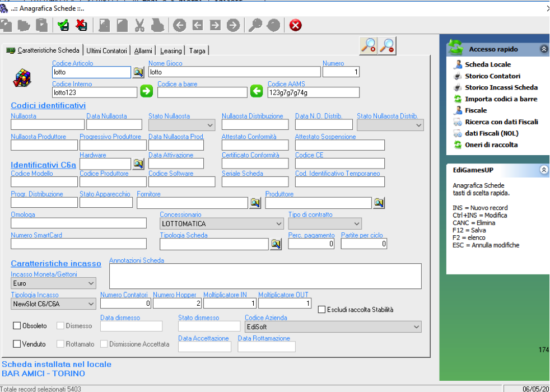Toggle the Obsoleto checkbox
550x392 pixels.
pos(17,326)
